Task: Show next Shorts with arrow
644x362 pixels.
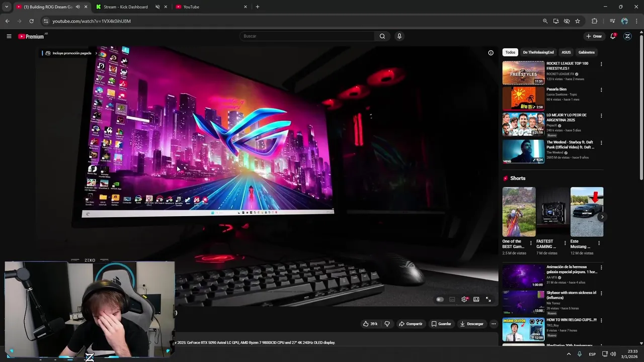Action: coord(602,217)
